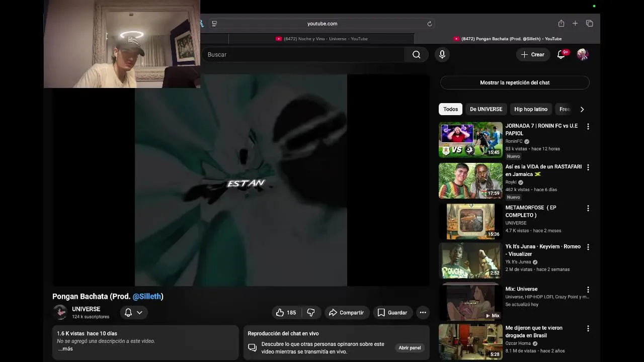Image resolution: width=644 pixels, height=362 pixels.
Task: Click Ozcar Horna channel name
Action: [x=518, y=343]
